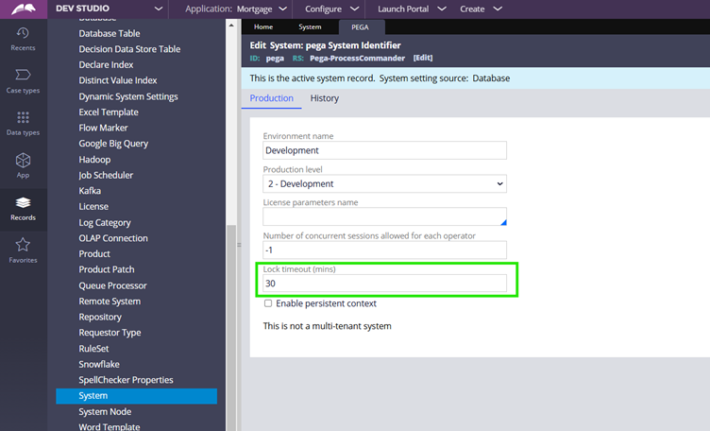Viewport: 710px width, 431px height.
Task: Click the Pega logo icon
Action: [x=22, y=9]
